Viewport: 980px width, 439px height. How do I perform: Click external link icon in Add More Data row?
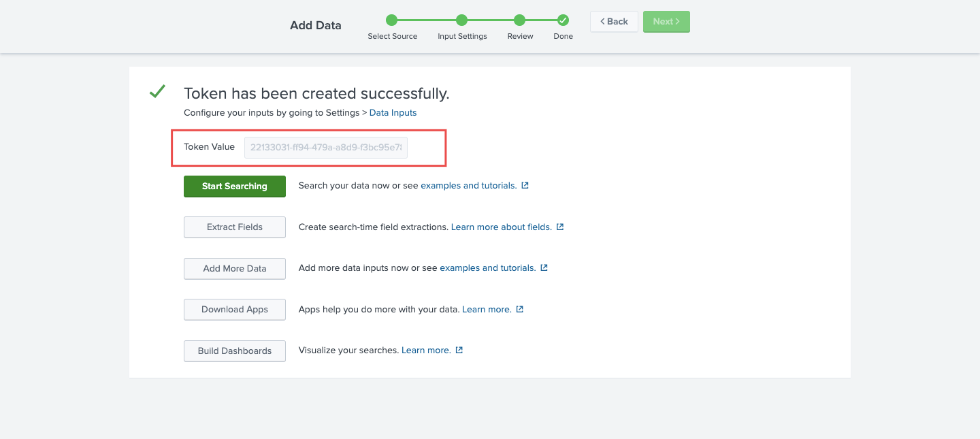pos(543,267)
